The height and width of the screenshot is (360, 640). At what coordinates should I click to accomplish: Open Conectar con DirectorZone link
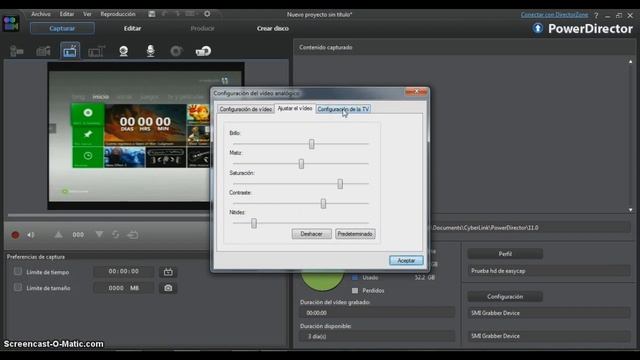[554, 15]
